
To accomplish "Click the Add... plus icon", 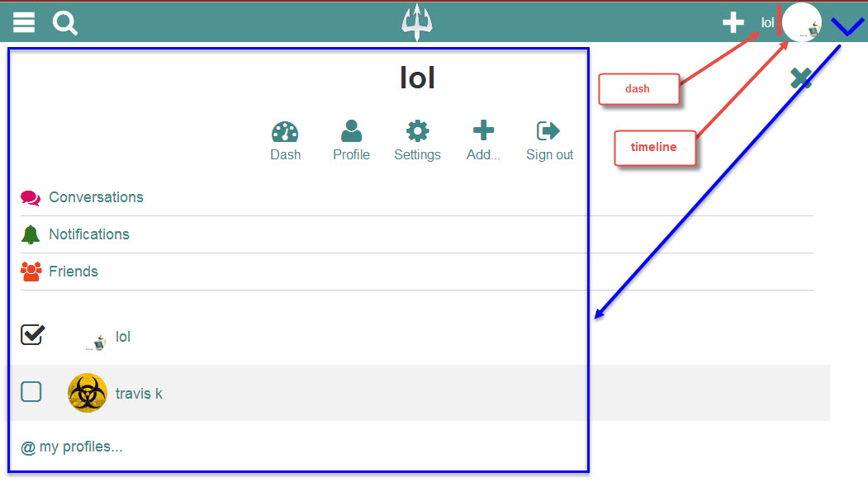I will click(483, 130).
